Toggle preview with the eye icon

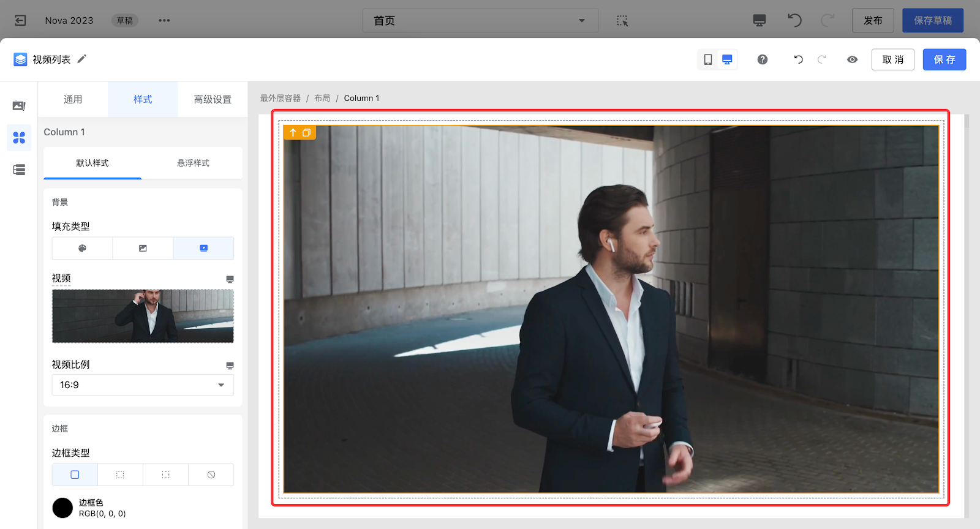pyautogui.click(x=852, y=59)
